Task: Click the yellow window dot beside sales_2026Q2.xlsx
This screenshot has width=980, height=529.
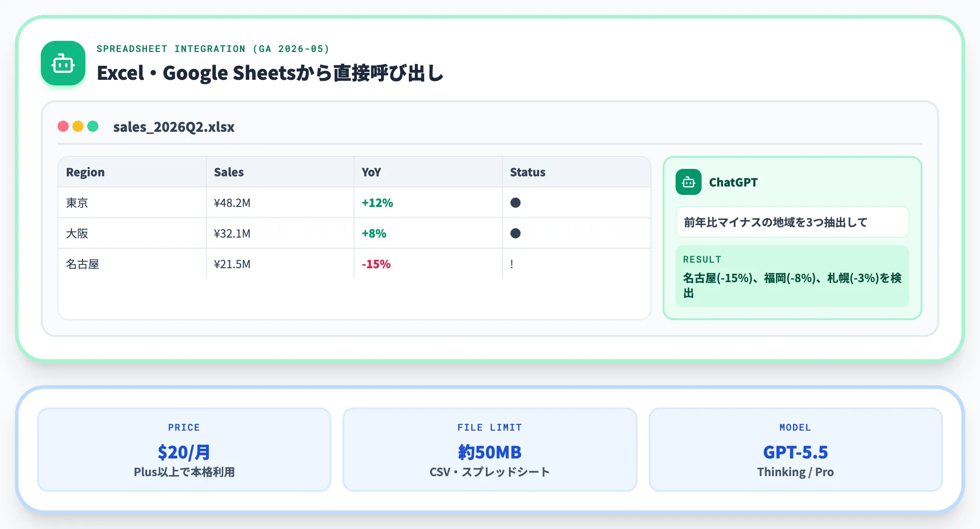Action: [78, 126]
